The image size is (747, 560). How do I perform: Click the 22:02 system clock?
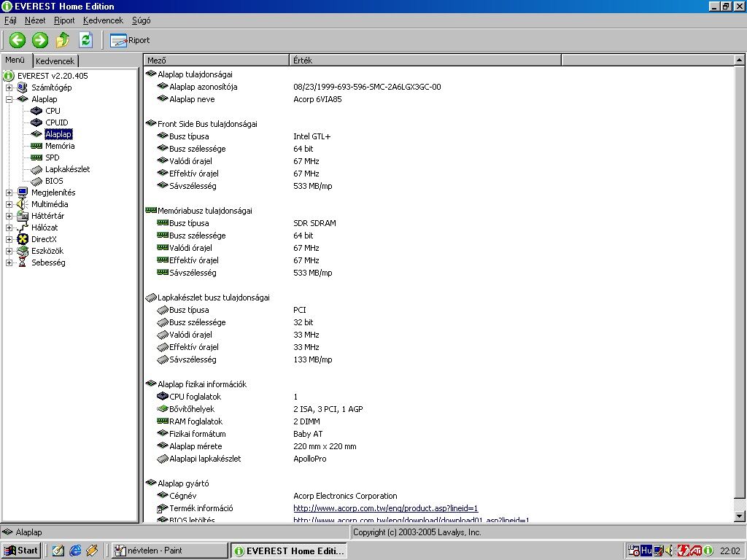tap(729, 551)
